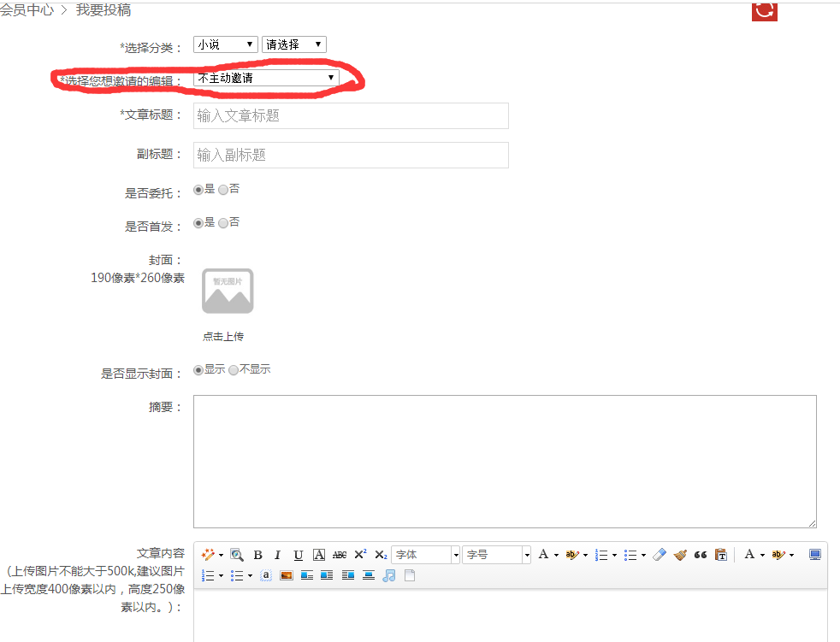
Task: Select 不显示 for cover display option
Action: [x=234, y=369]
